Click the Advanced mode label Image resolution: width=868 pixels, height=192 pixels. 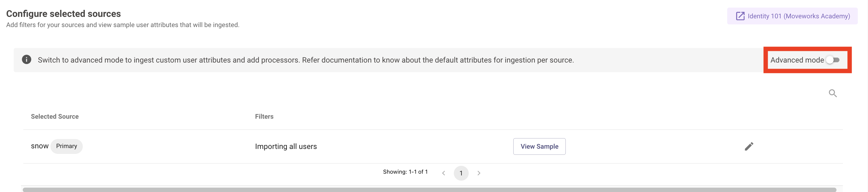797,60
